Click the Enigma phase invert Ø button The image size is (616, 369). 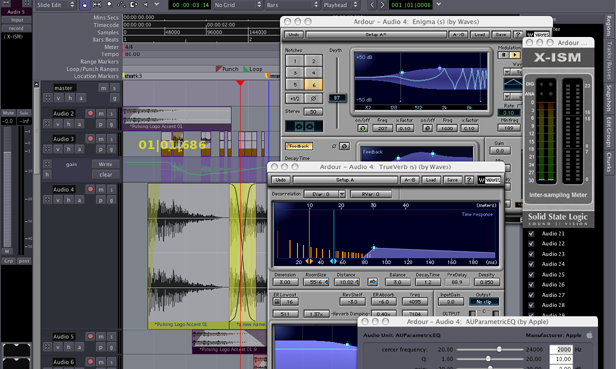[x=314, y=98]
